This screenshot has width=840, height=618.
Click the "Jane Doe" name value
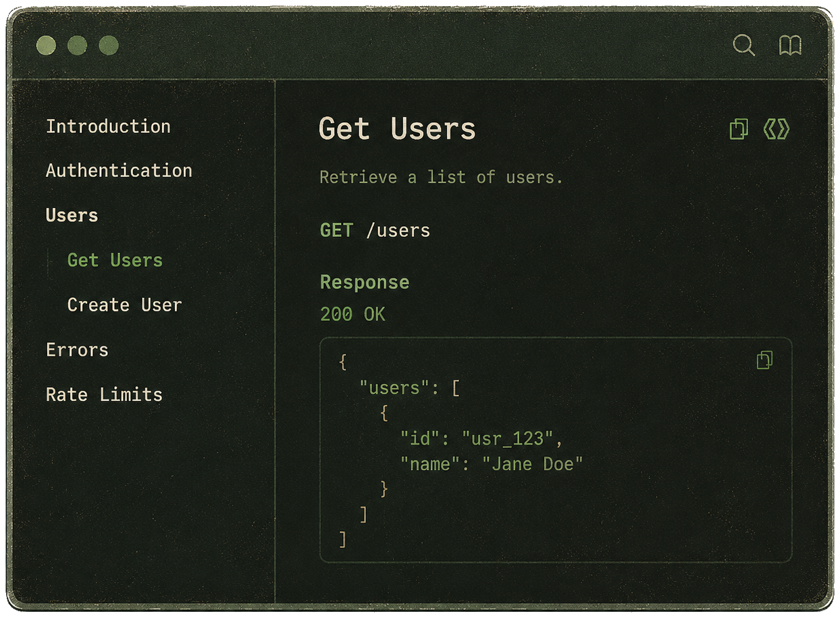(x=533, y=464)
